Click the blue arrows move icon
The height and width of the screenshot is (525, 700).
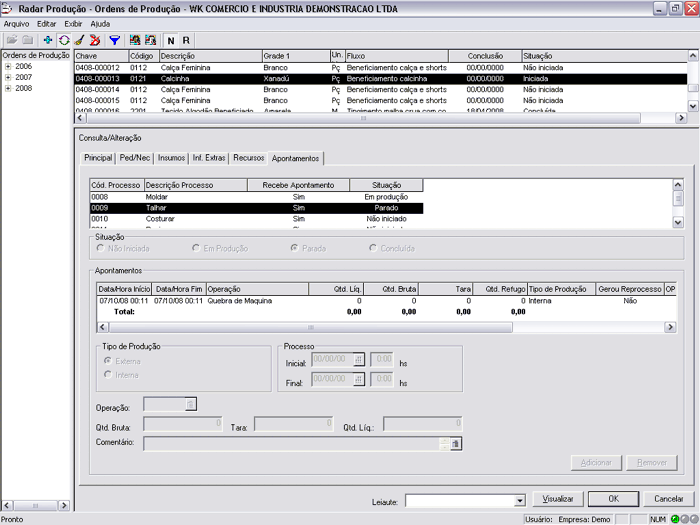[48, 40]
